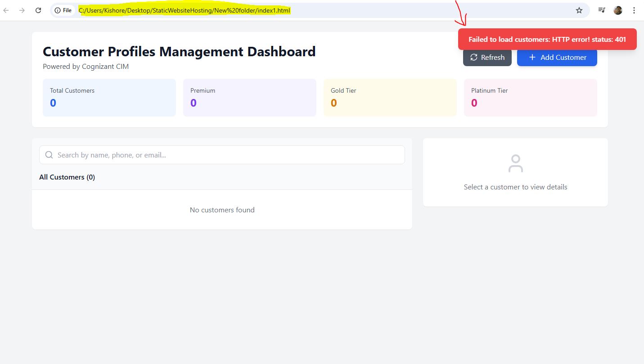Open the Chrome profile avatar
This screenshot has width=644, height=364.
point(618,10)
